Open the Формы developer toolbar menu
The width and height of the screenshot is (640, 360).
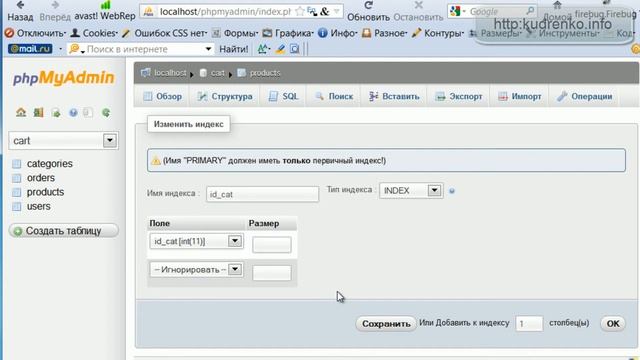[x=235, y=33]
